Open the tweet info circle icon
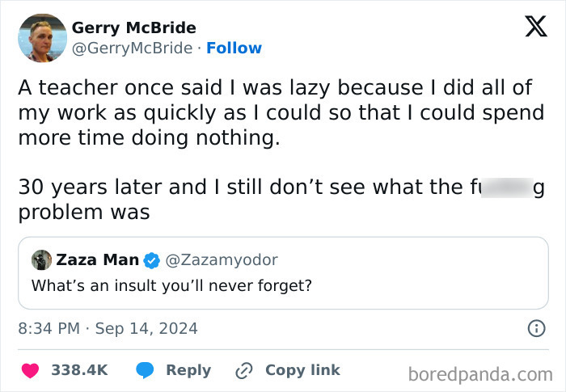566x392 pixels. coord(534,329)
